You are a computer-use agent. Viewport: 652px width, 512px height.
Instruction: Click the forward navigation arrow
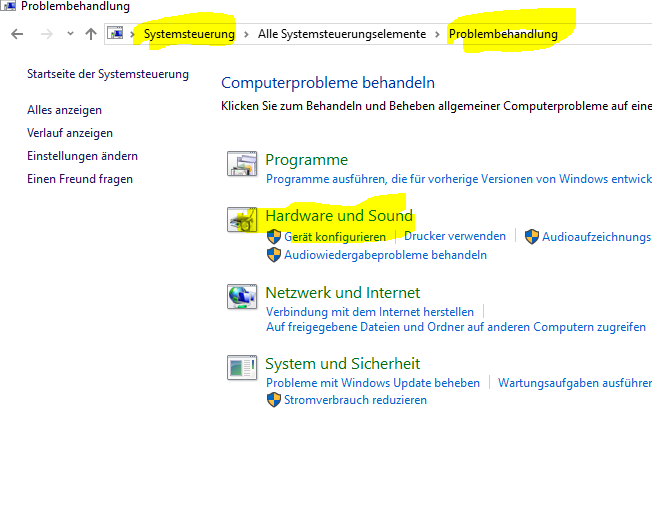(47, 34)
